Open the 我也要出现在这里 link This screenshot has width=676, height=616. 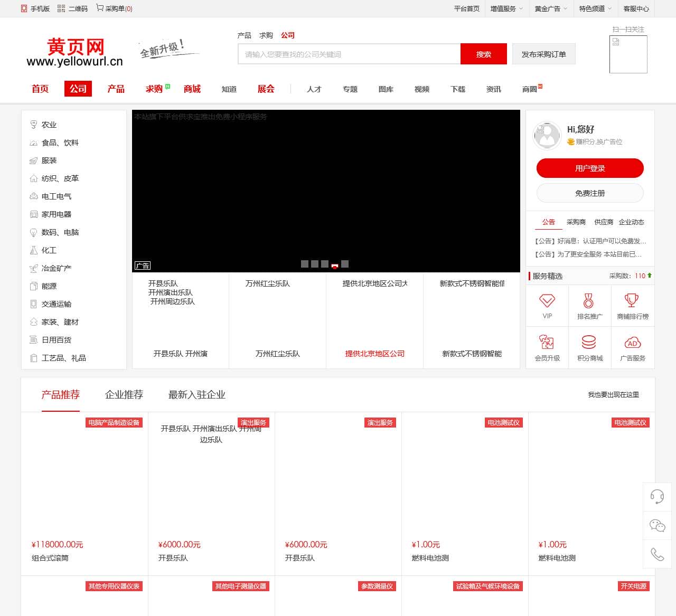pos(614,395)
